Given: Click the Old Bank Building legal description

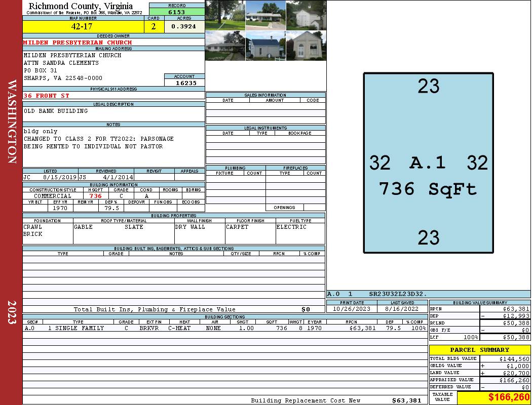Looking at the screenshot, I should (56, 111).
